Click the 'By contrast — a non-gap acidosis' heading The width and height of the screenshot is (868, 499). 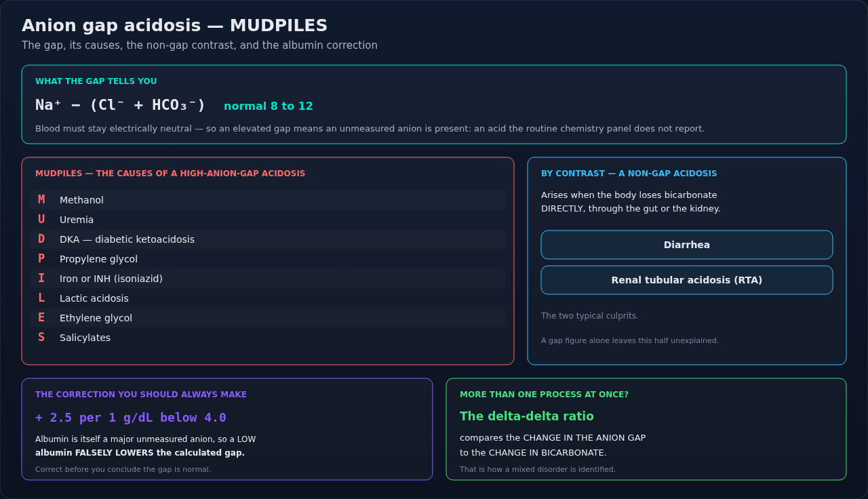[x=629, y=174]
